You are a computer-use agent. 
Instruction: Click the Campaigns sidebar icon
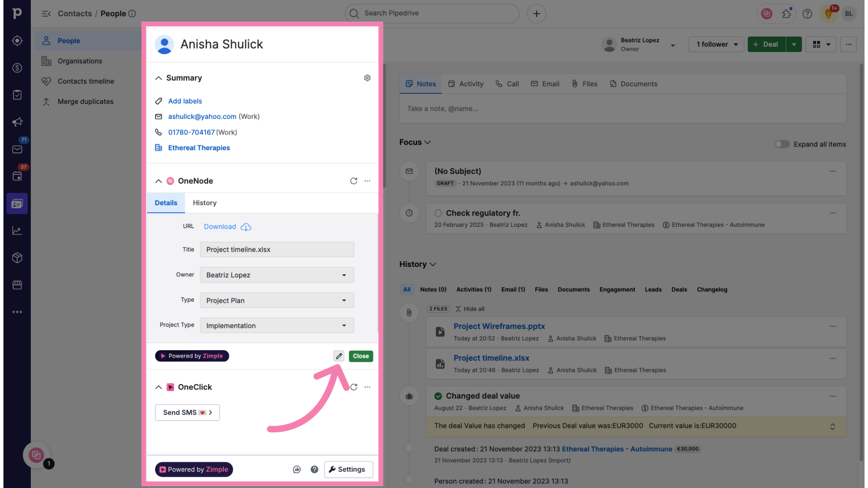(16, 122)
